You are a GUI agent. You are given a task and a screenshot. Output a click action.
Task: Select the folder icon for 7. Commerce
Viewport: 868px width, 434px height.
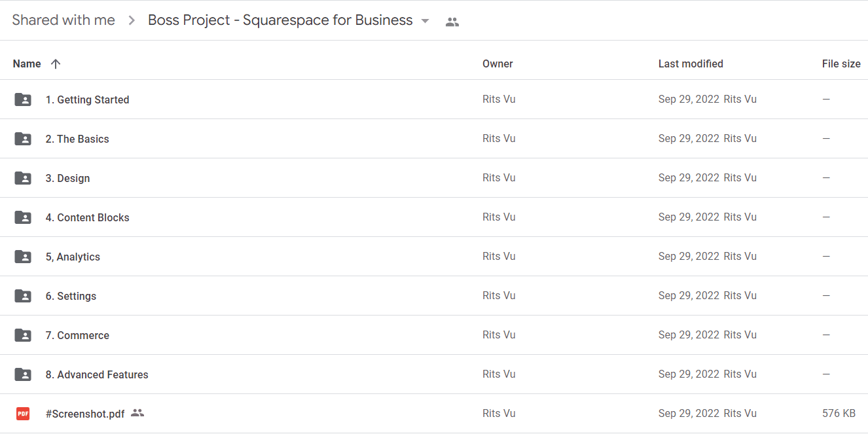(x=23, y=335)
